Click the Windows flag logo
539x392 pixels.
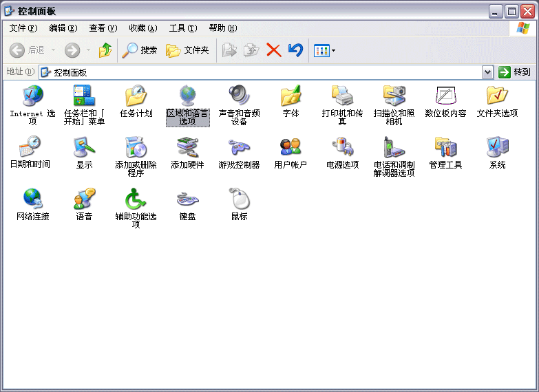[522, 28]
